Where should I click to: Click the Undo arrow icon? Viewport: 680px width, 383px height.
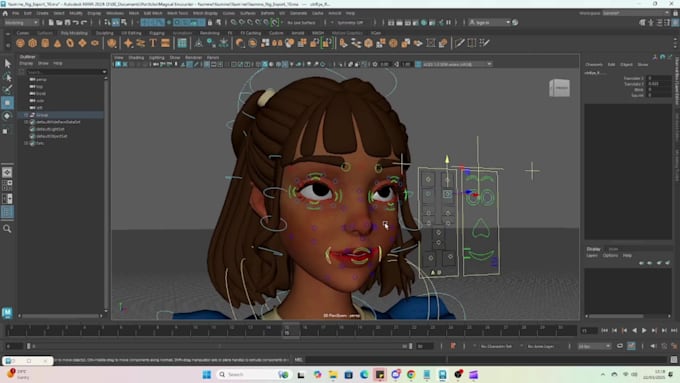click(x=76, y=22)
